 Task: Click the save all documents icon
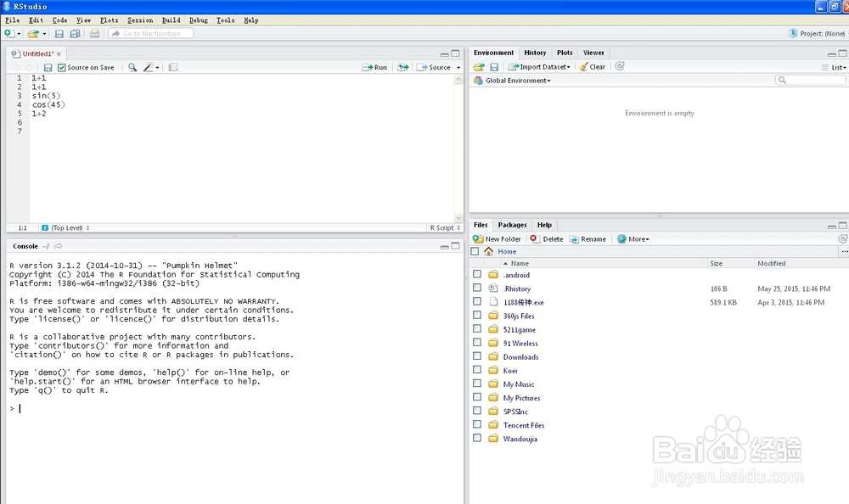(75, 34)
